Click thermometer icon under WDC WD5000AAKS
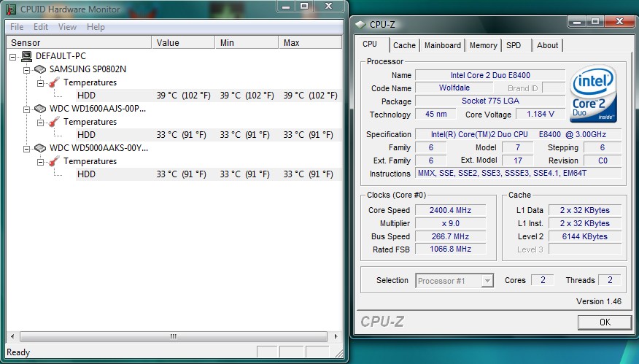This screenshot has height=364, width=639. (54, 161)
